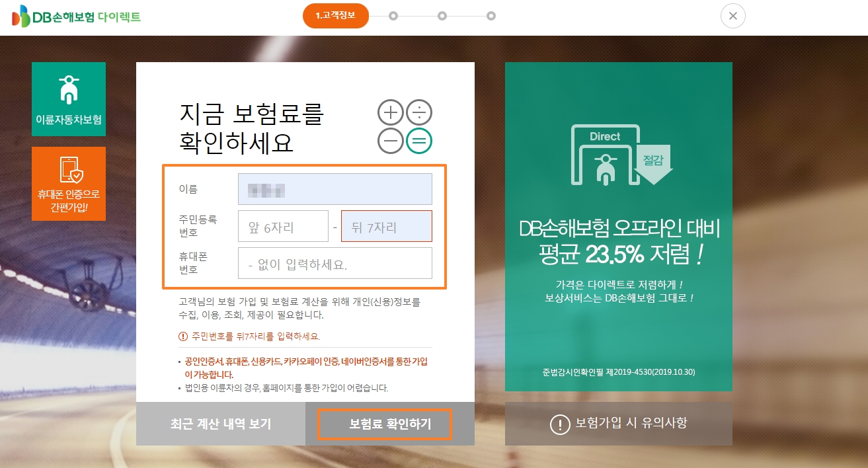The height and width of the screenshot is (468, 868).
Task: Select the 뒤 7자리 resident number field
Action: click(386, 226)
